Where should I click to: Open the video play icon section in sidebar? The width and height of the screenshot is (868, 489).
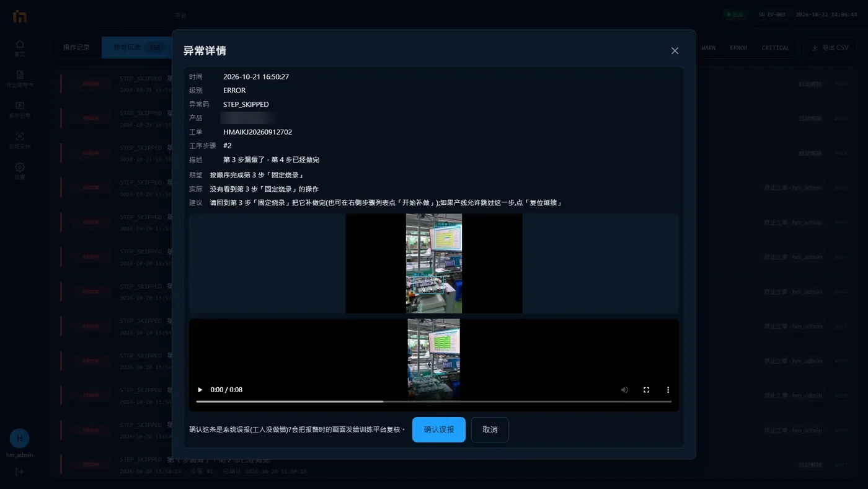(x=20, y=109)
